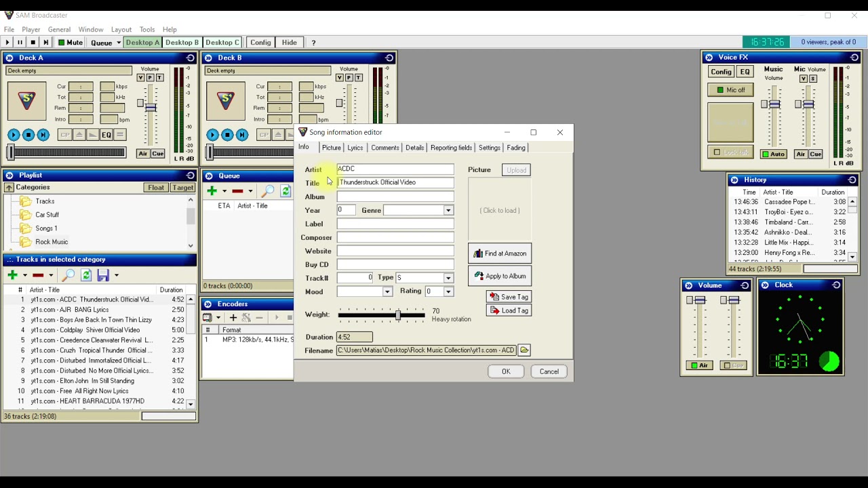Click search magnifier in Queue panel
Screen dimensions: 868x488
click(268, 191)
